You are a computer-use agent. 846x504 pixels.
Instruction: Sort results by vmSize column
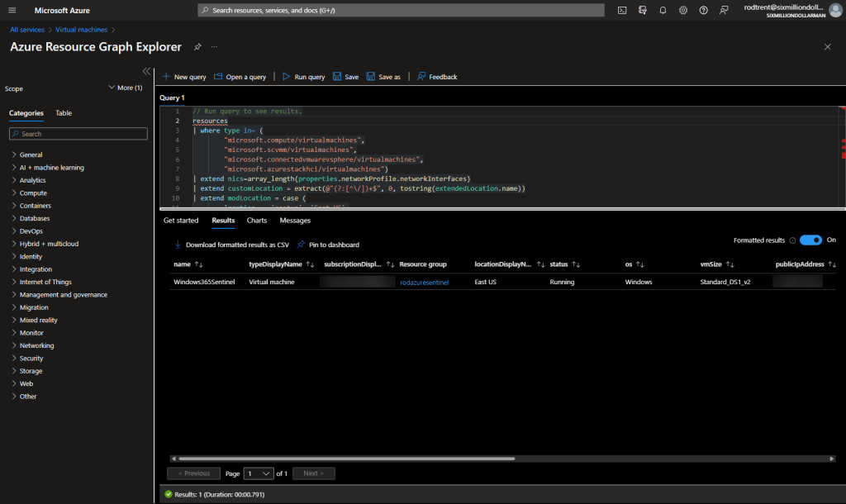pos(730,264)
